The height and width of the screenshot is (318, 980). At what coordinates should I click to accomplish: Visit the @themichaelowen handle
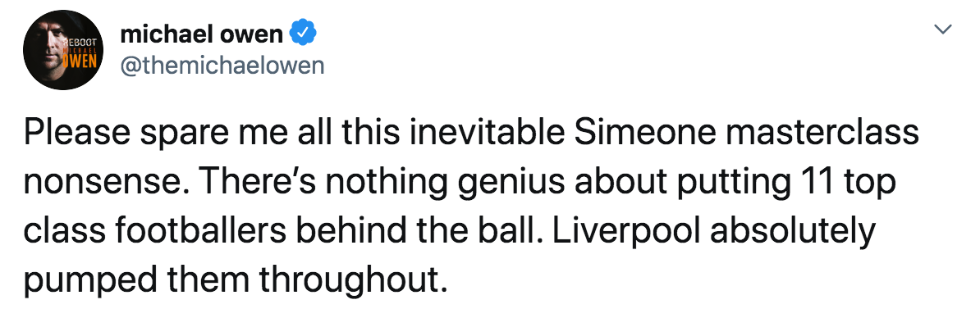tap(222, 65)
